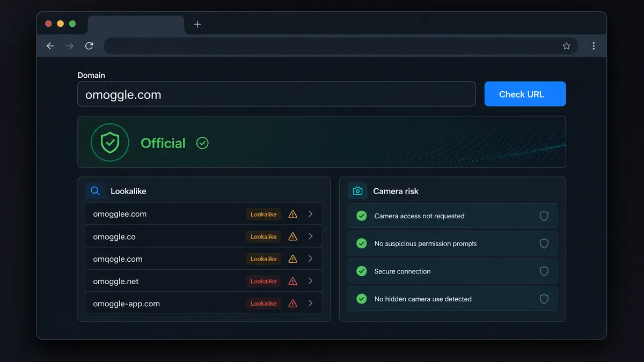Click the green shield icon beside Official
The height and width of the screenshot is (362, 644).
point(110,143)
